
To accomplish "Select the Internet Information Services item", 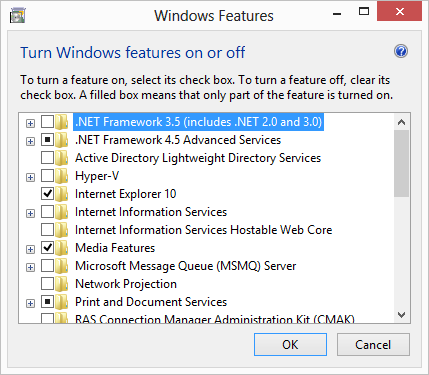I will click(x=151, y=212).
